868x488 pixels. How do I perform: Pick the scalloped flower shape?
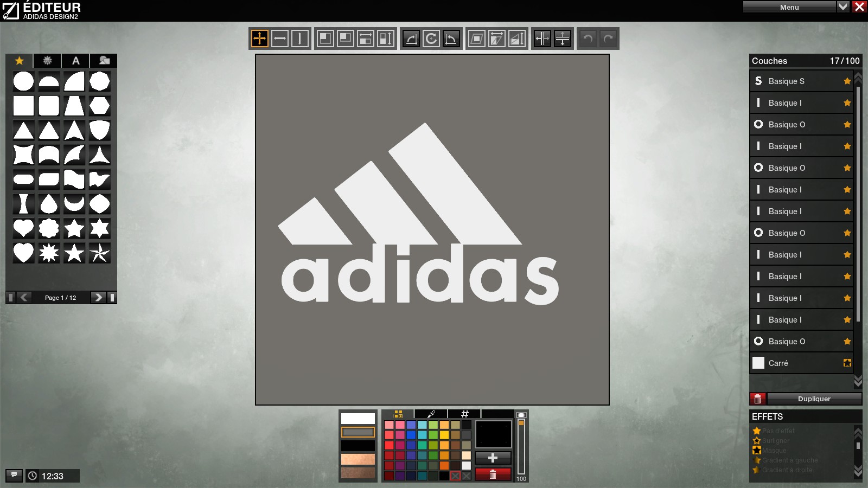[x=49, y=228]
